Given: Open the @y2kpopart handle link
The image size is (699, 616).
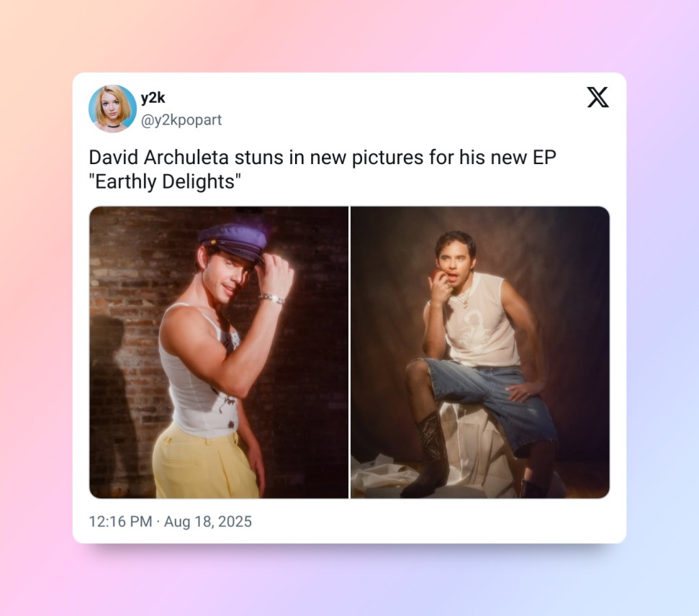Looking at the screenshot, I should click(181, 120).
